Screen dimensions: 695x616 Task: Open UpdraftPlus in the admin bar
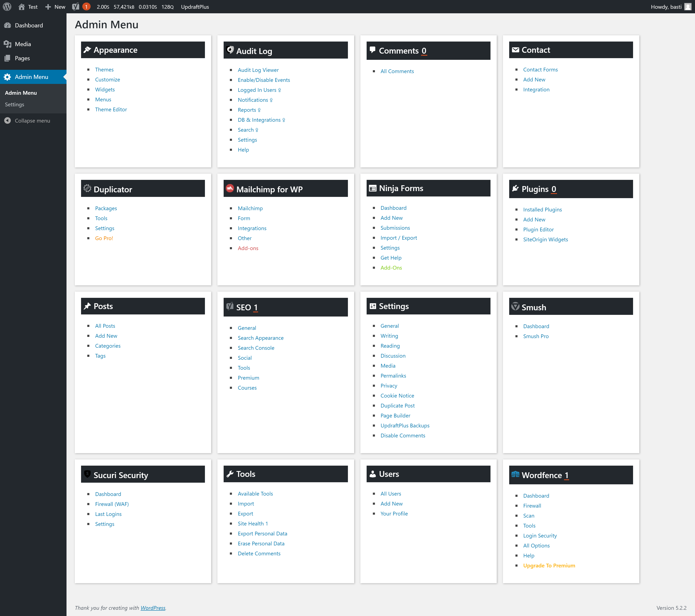(x=195, y=7)
